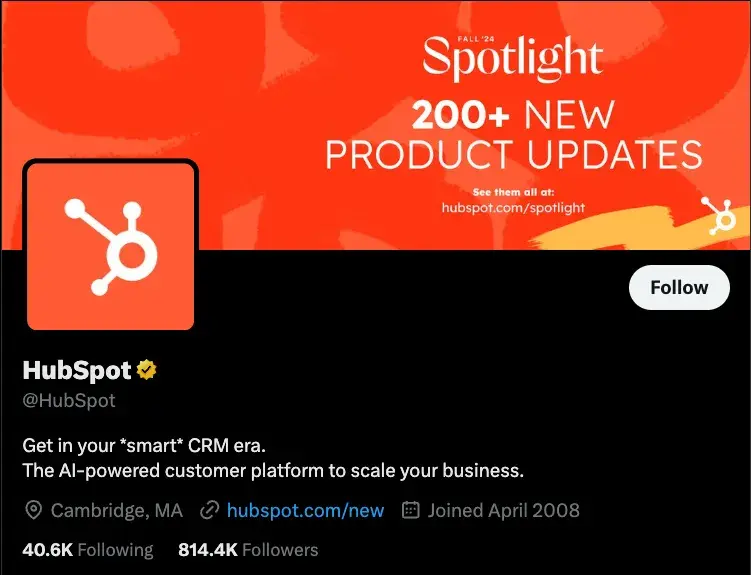Click the Cambridge, MA location text

tap(117, 510)
